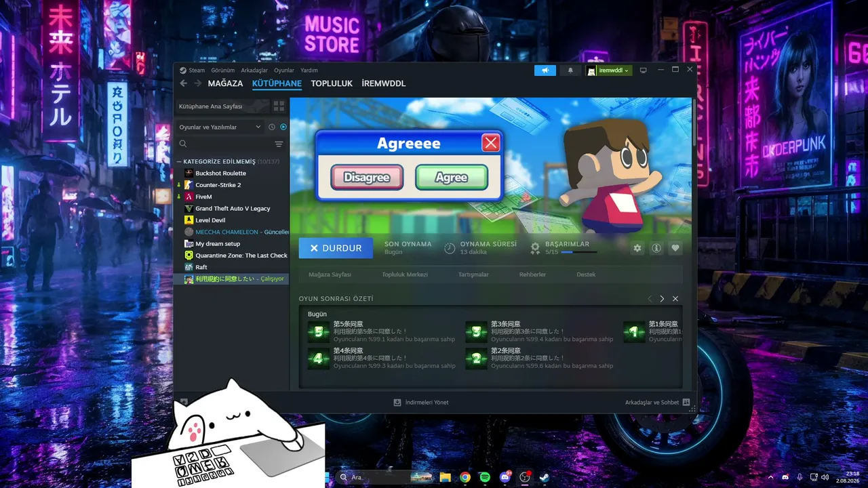The height and width of the screenshot is (488, 868).
Task: Toggle the ready-to-play filter icon
Action: coord(283,127)
